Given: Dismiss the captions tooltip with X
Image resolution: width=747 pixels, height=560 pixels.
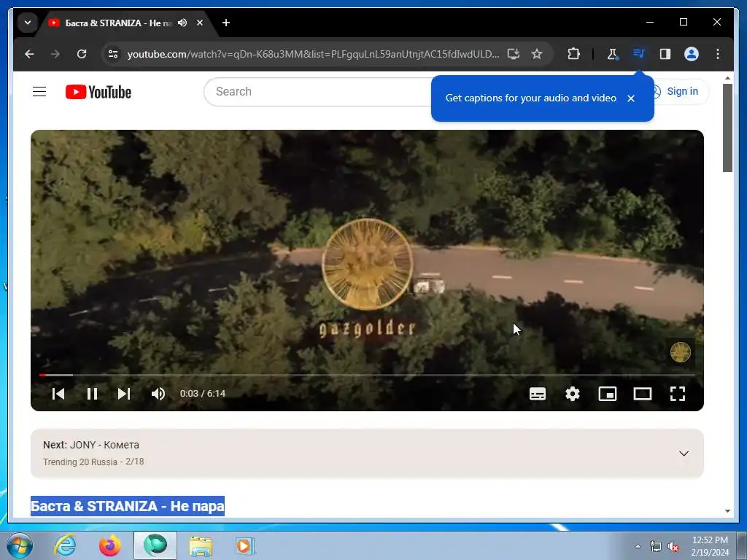Looking at the screenshot, I should tap(631, 98).
